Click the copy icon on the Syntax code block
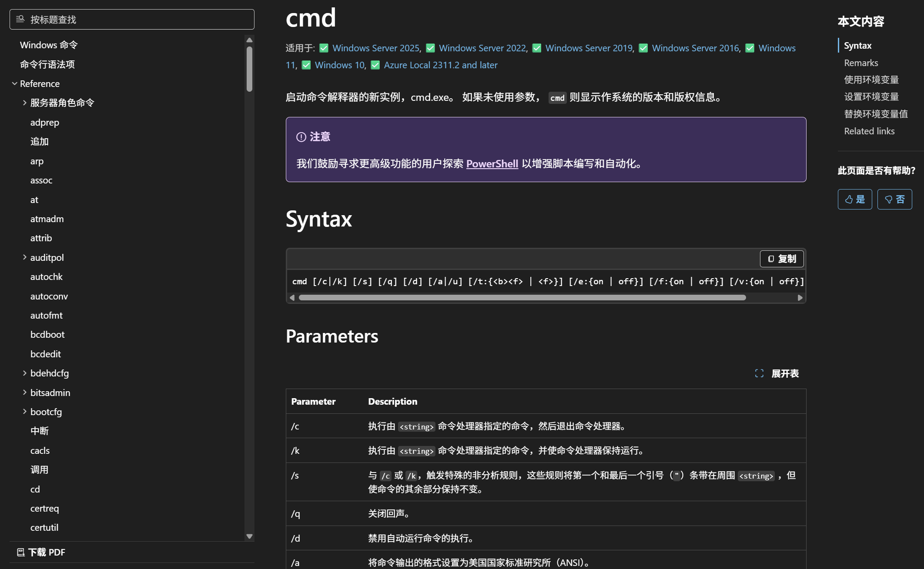Image resolution: width=924 pixels, height=569 pixels. [x=770, y=259]
